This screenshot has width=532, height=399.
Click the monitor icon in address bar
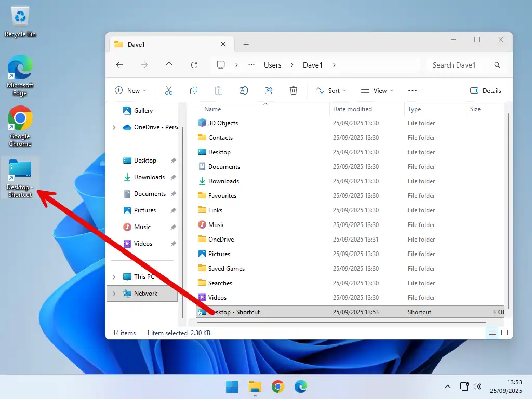pos(221,65)
